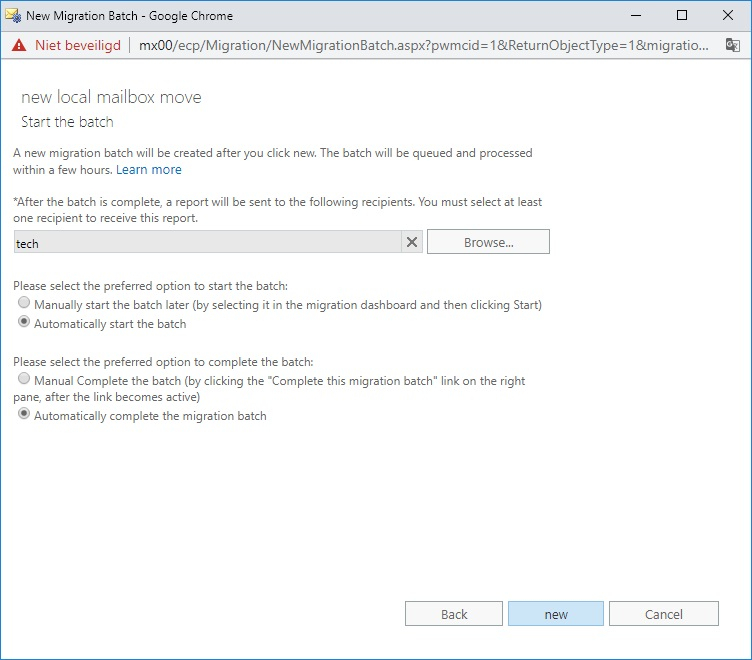Close the New Migration Batch window
This screenshot has width=752, height=660.
tap(728, 15)
